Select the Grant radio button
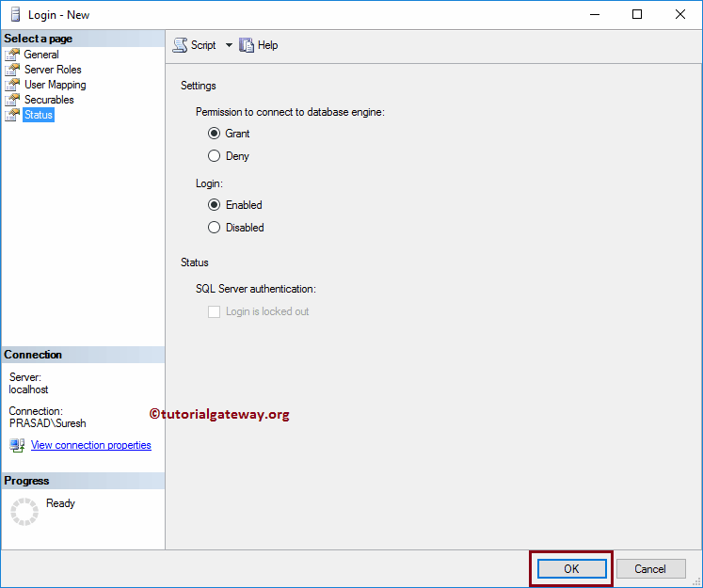Viewport: 703px width, 588px height. [214, 133]
